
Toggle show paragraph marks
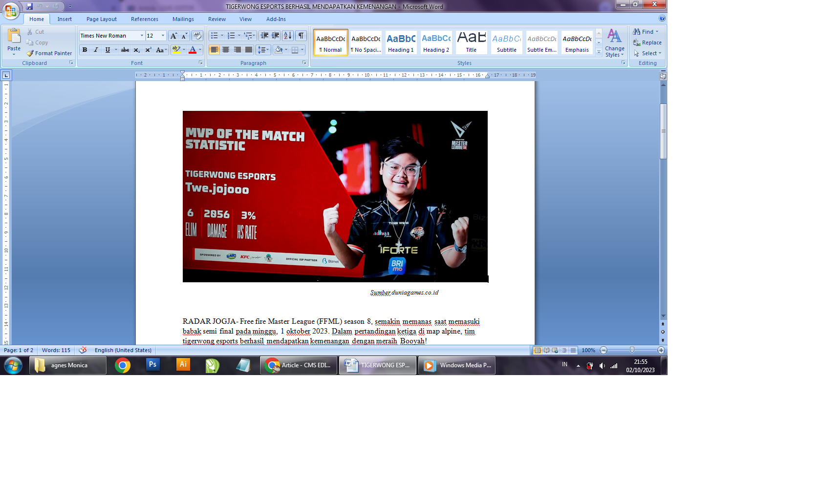[301, 36]
